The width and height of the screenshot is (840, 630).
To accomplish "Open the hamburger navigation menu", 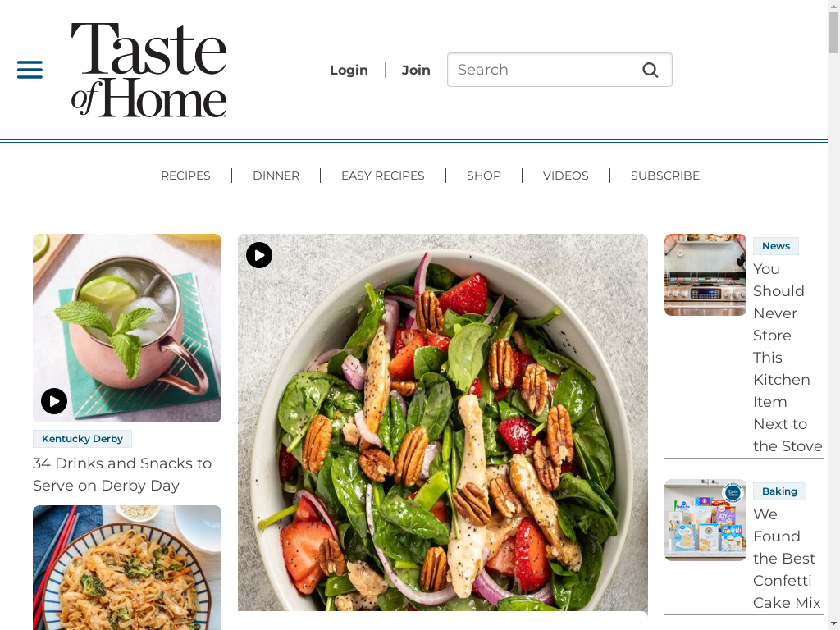I will [x=30, y=70].
